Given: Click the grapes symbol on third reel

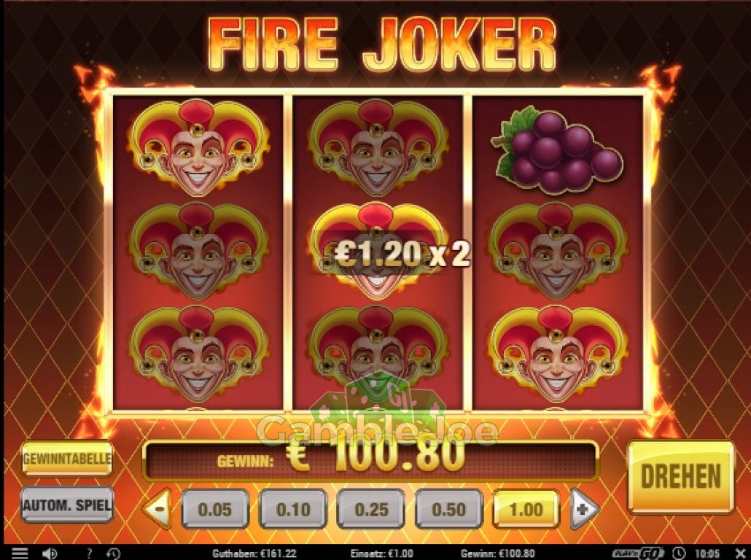Looking at the screenshot, I should pyautogui.click(x=557, y=149).
